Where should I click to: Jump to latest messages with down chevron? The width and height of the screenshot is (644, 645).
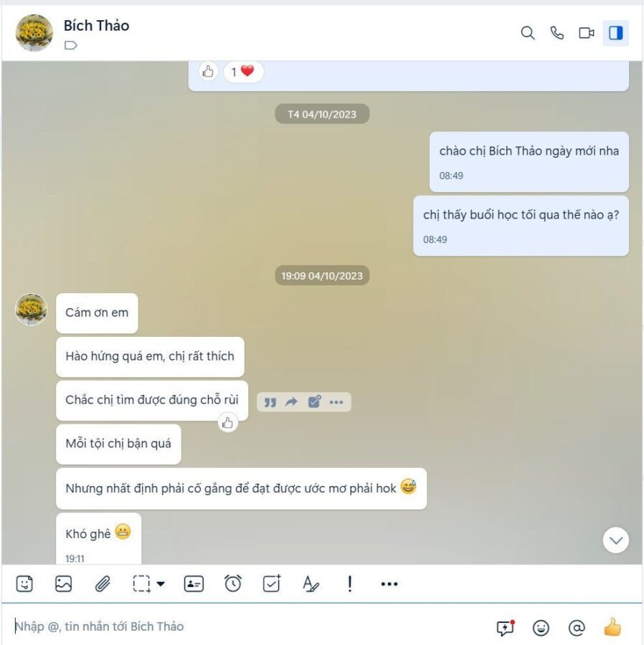[615, 540]
